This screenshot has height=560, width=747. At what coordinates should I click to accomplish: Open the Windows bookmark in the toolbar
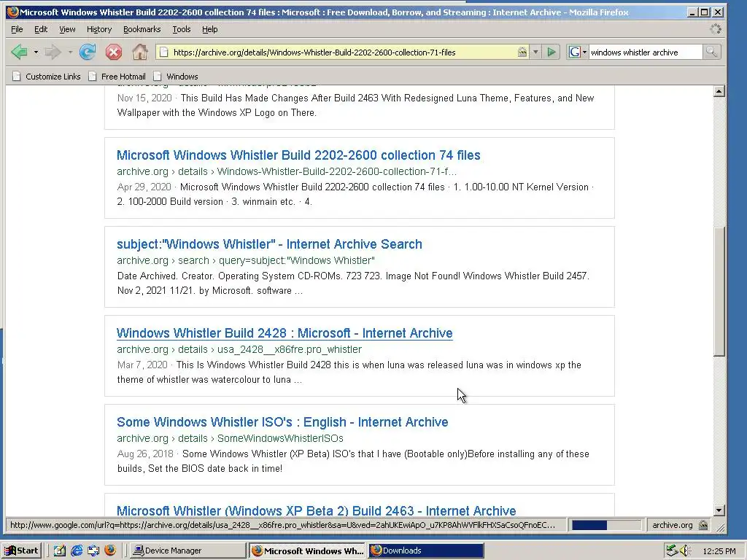tap(176, 77)
